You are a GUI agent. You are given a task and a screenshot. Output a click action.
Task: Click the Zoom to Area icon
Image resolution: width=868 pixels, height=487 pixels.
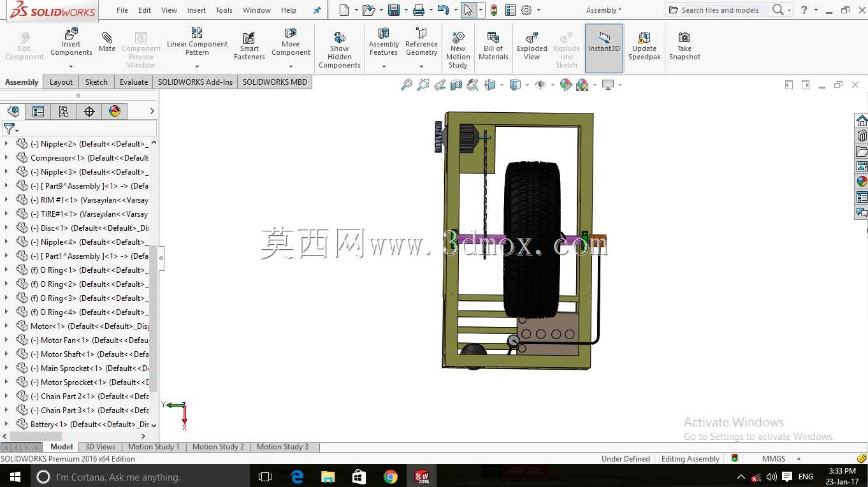tap(423, 85)
